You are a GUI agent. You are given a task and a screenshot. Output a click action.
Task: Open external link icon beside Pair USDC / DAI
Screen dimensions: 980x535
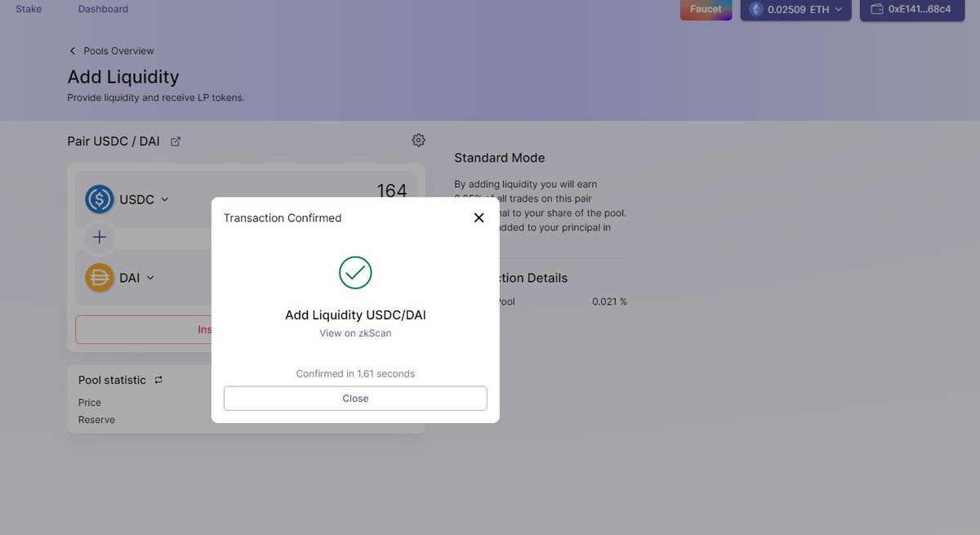tap(176, 141)
